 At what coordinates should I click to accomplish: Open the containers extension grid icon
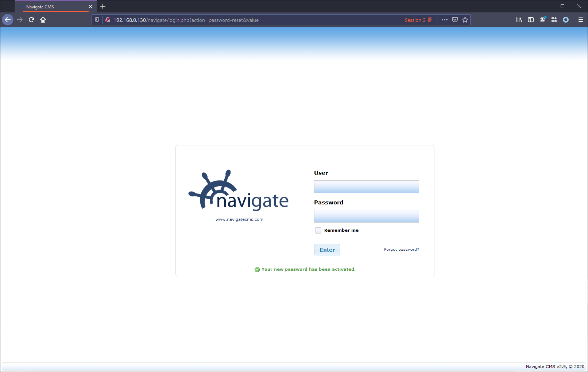click(554, 20)
